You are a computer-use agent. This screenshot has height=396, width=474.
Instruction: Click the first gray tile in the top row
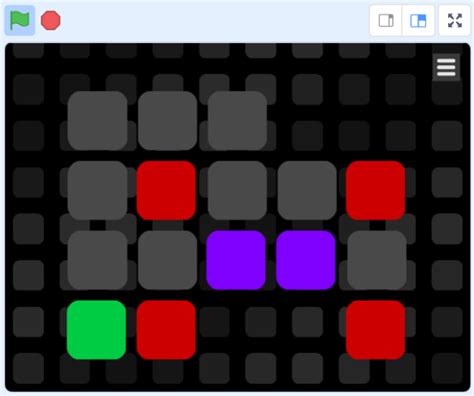(97, 121)
